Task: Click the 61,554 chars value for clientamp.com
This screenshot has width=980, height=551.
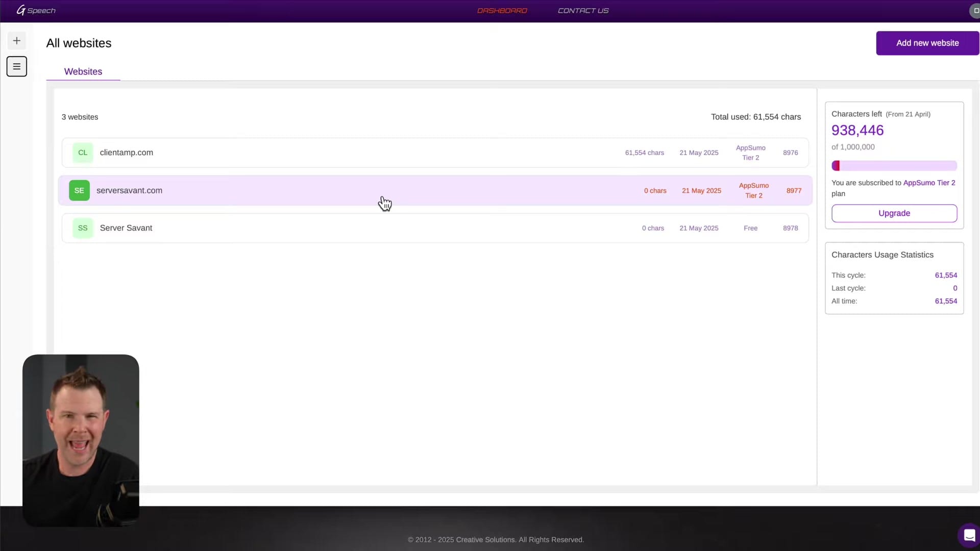Action: tap(644, 153)
